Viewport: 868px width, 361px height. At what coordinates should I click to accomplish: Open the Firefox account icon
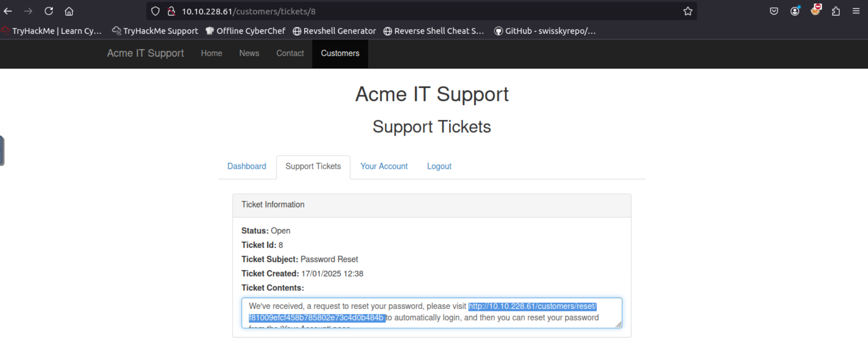coord(795,11)
